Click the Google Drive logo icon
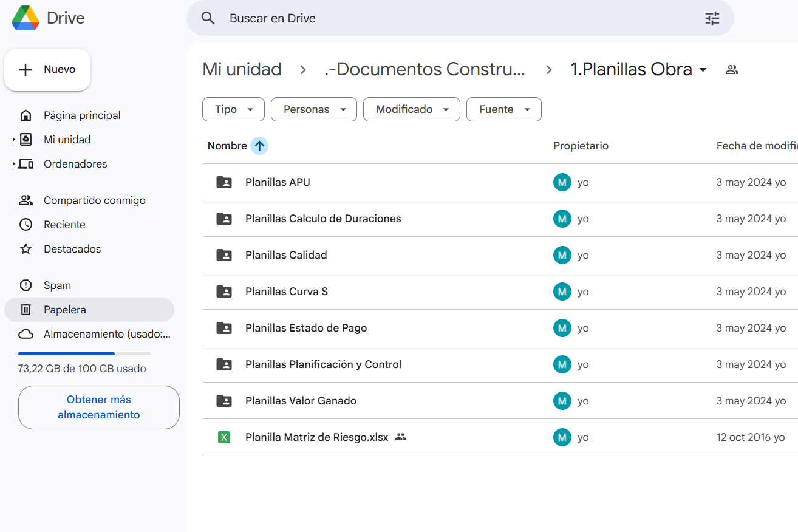 tap(26, 18)
